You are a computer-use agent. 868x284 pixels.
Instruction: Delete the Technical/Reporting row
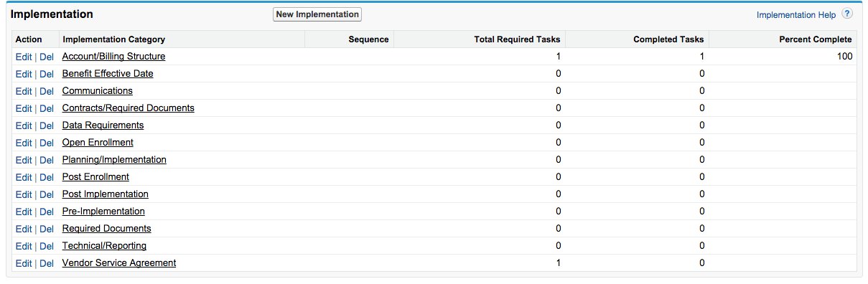pos(46,246)
